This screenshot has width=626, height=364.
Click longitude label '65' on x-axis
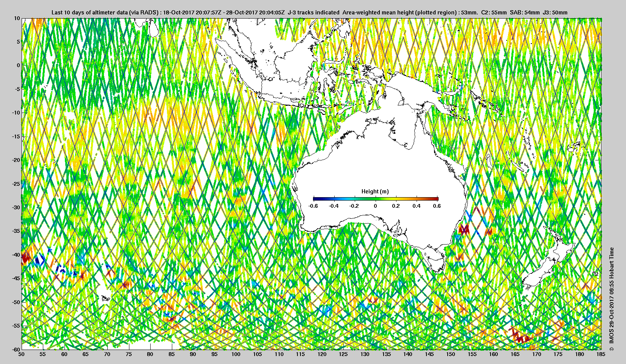86,354
